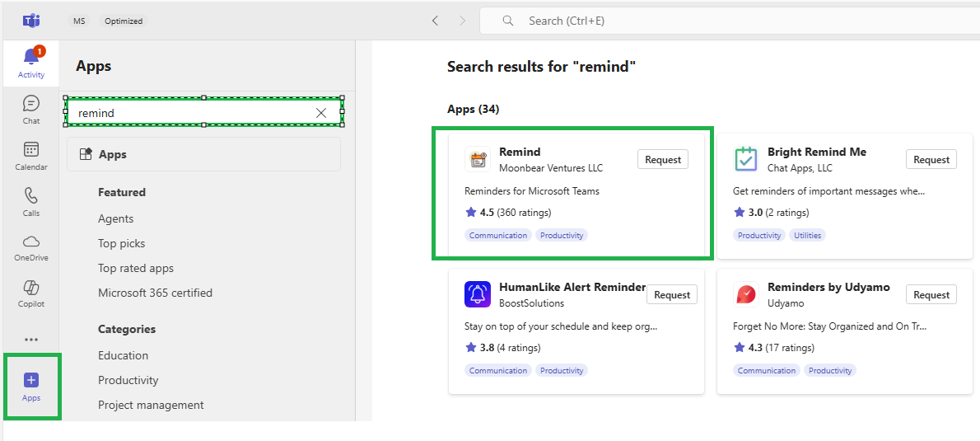Click the Optimized badge

click(x=124, y=21)
